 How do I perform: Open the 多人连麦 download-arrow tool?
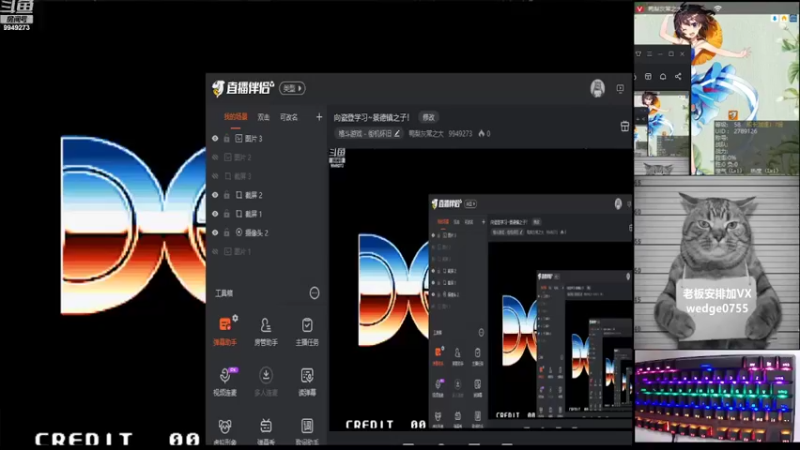(x=265, y=382)
